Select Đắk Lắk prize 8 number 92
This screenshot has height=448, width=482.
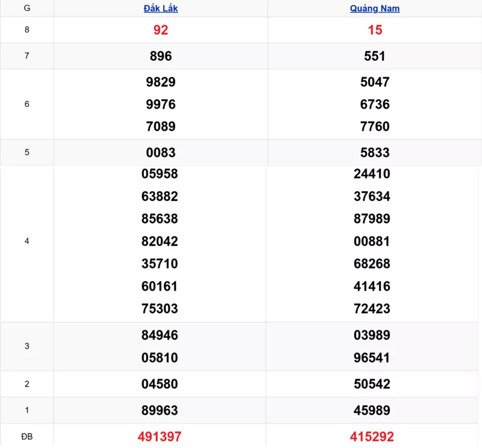pyautogui.click(x=160, y=30)
